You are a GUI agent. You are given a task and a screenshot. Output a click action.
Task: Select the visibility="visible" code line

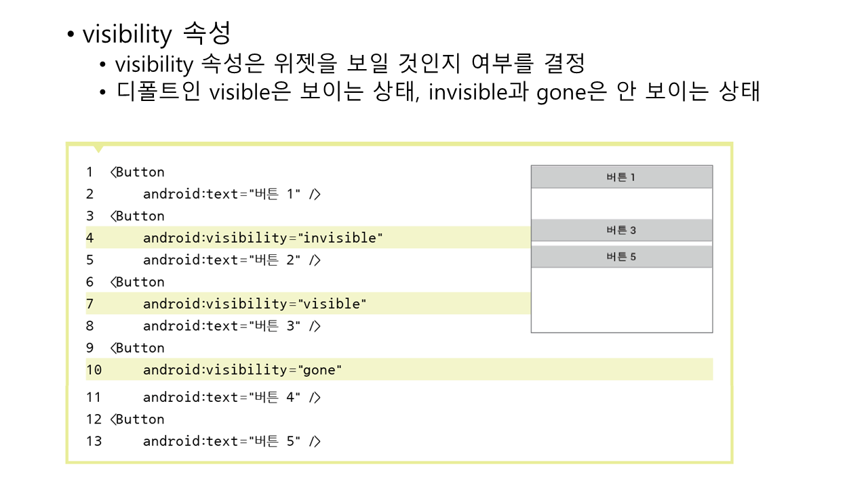click(x=254, y=304)
